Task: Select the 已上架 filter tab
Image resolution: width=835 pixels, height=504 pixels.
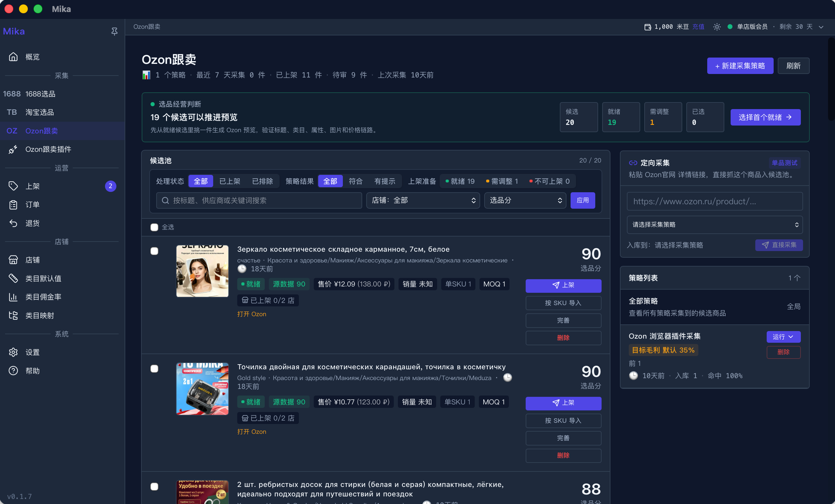Action: (x=230, y=181)
